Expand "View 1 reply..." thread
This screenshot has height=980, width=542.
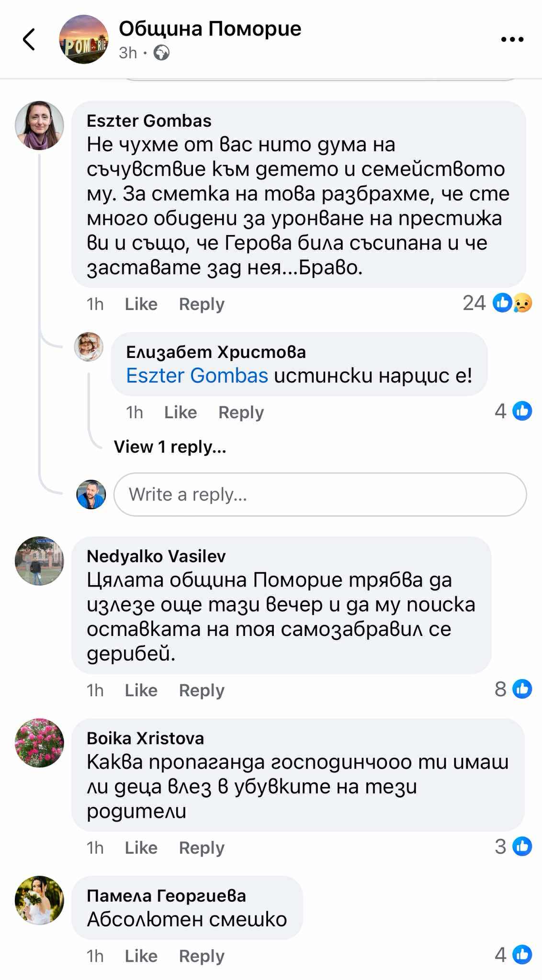pyautogui.click(x=170, y=447)
